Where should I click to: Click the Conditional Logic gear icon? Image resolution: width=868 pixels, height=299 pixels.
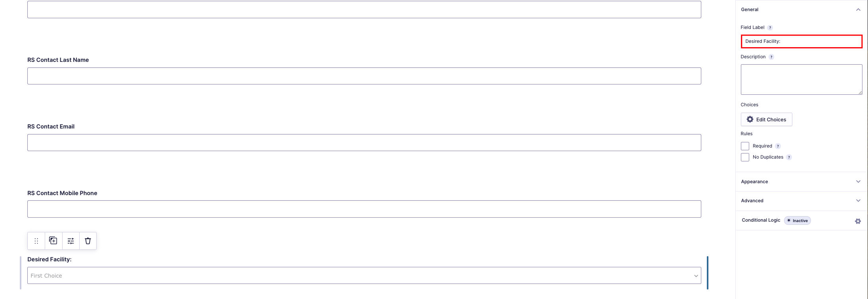pos(858,221)
